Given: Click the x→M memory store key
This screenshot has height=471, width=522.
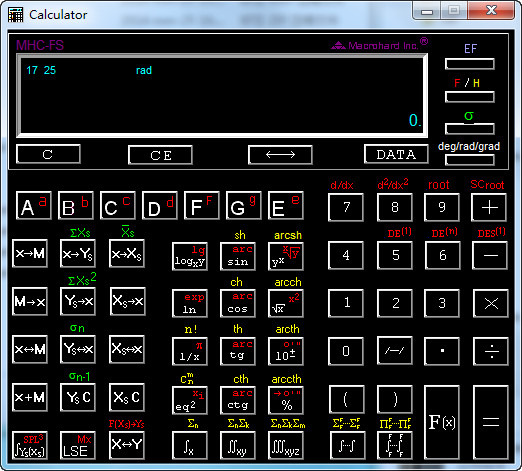Looking at the screenshot, I should (30, 253).
